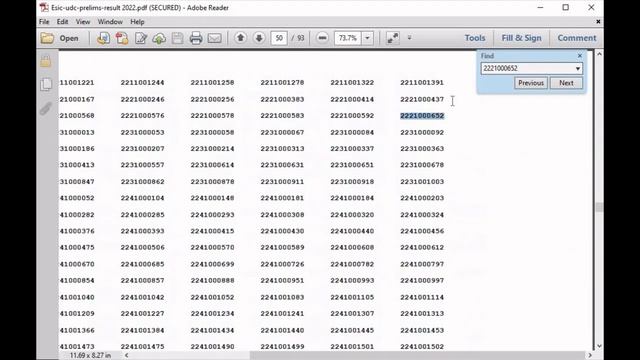Open the zoom level dropdown arrow
Screen dimensions: 640x360
[x=367, y=38]
